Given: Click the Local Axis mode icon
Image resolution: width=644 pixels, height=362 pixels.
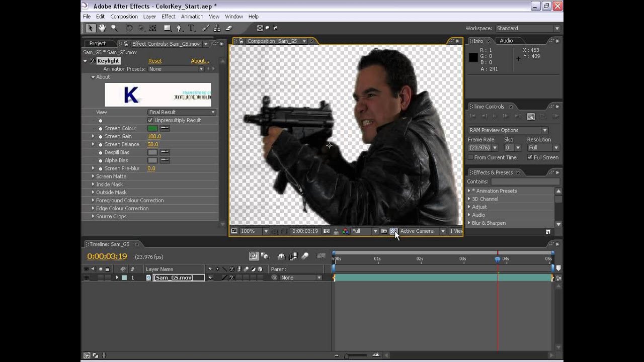Looking at the screenshot, I should [x=260, y=28].
